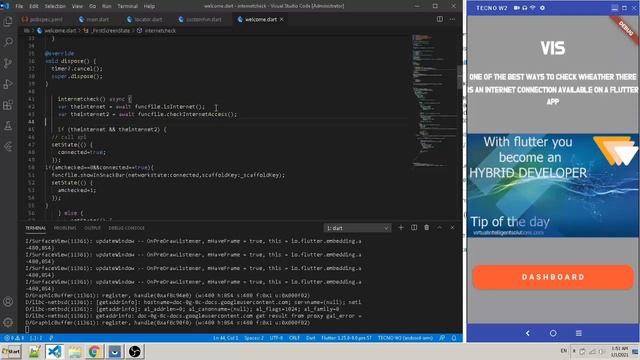Select the OUTPUT panel tab
This screenshot has width=640, height=360.
point(93,228)
